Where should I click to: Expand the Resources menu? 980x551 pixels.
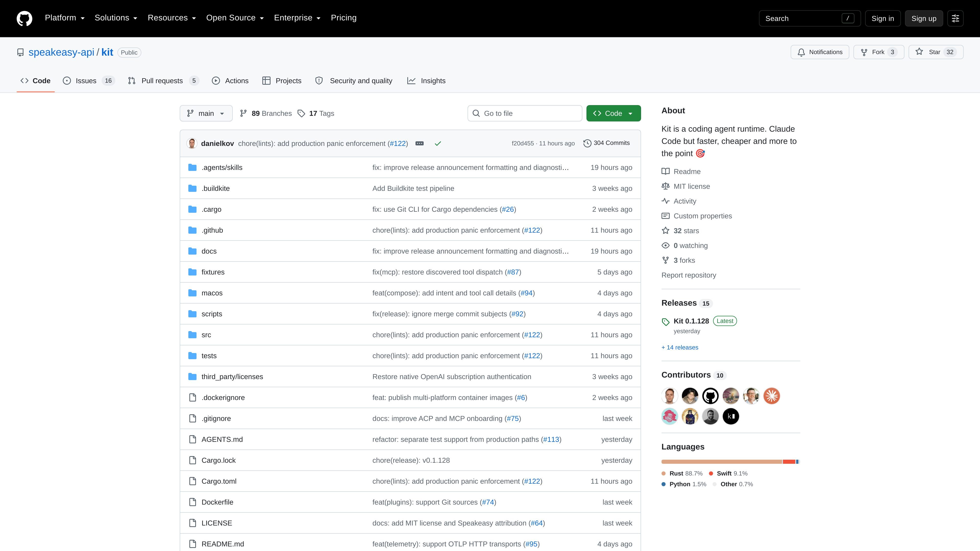tap(172, 18)
